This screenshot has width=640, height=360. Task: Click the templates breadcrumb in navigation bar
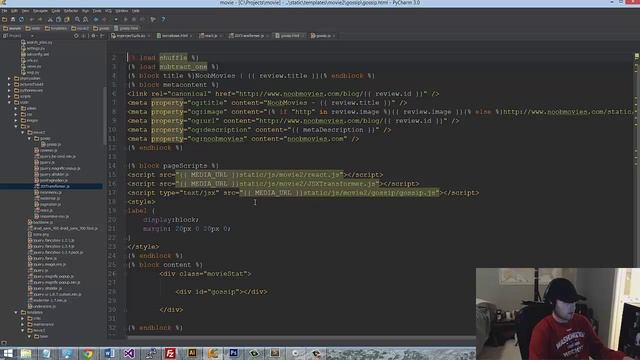(56, 28)
